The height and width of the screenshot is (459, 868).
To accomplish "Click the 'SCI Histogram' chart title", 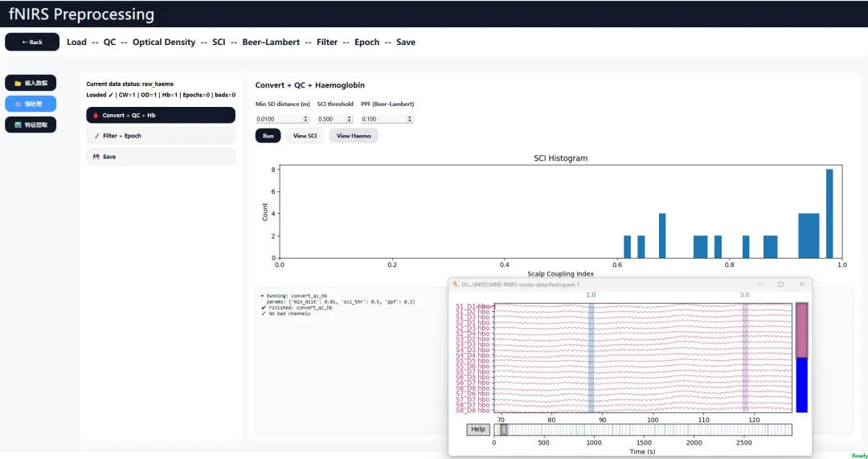I will click(561, 158).
